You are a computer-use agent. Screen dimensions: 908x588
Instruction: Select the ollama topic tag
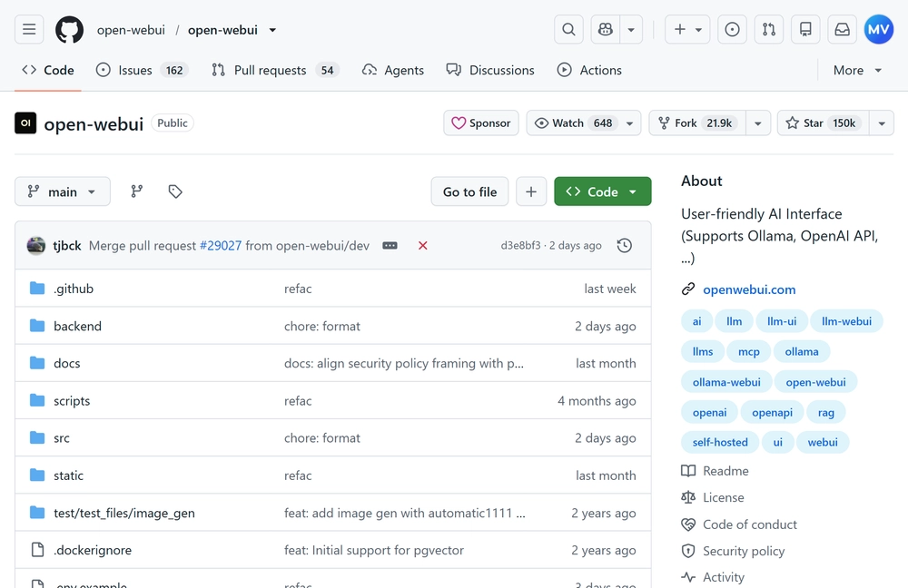[x=802, y=352]
